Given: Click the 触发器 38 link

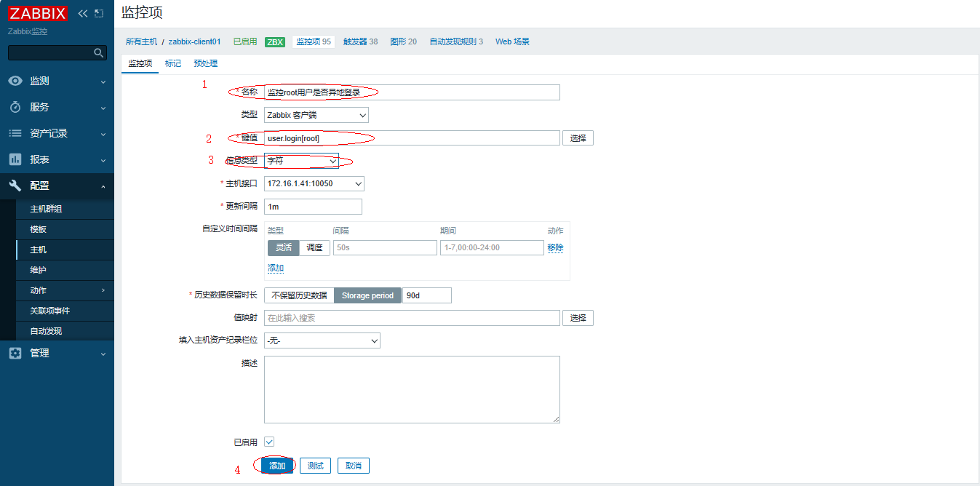Looking at the screenshot, I should [x=360, y=41].
